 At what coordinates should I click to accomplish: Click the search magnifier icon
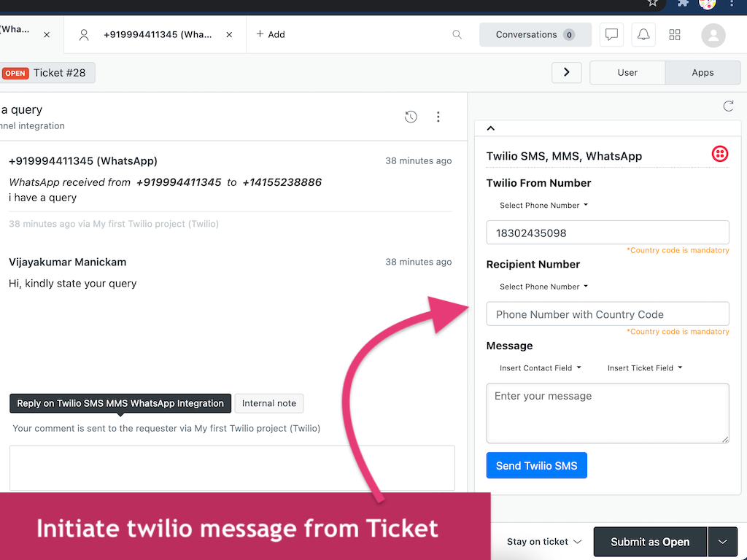point(457,34)
